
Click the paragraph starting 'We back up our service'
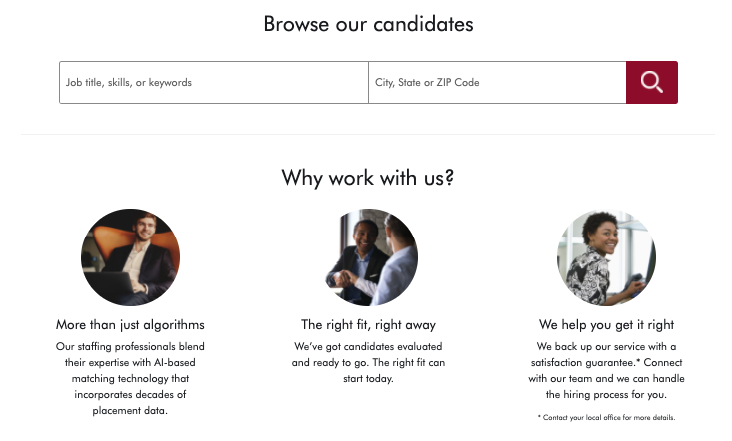[x=606, y=371]
